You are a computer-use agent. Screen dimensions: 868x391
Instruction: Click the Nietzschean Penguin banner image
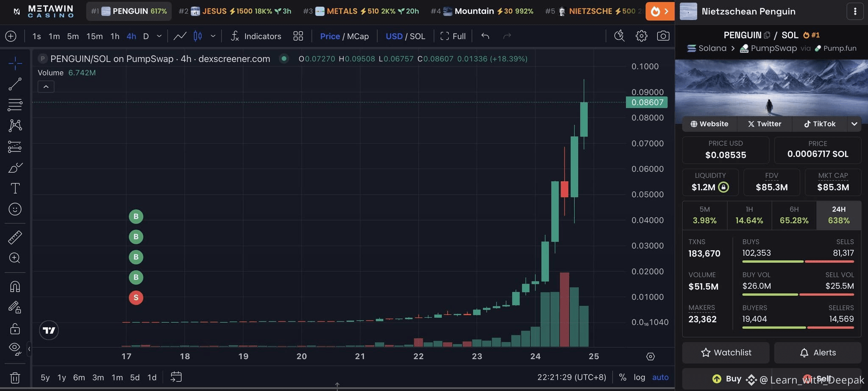pyautogui.click(x=771, y=88)
